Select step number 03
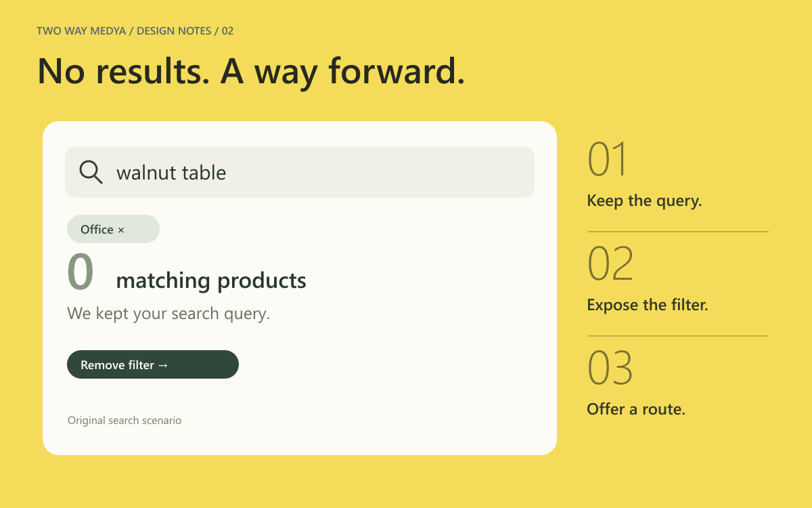812x508 pixels. tap(610, 368)
